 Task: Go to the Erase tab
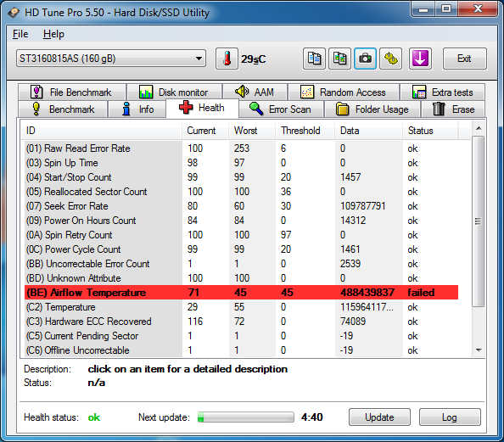click(x=453, y=109)
